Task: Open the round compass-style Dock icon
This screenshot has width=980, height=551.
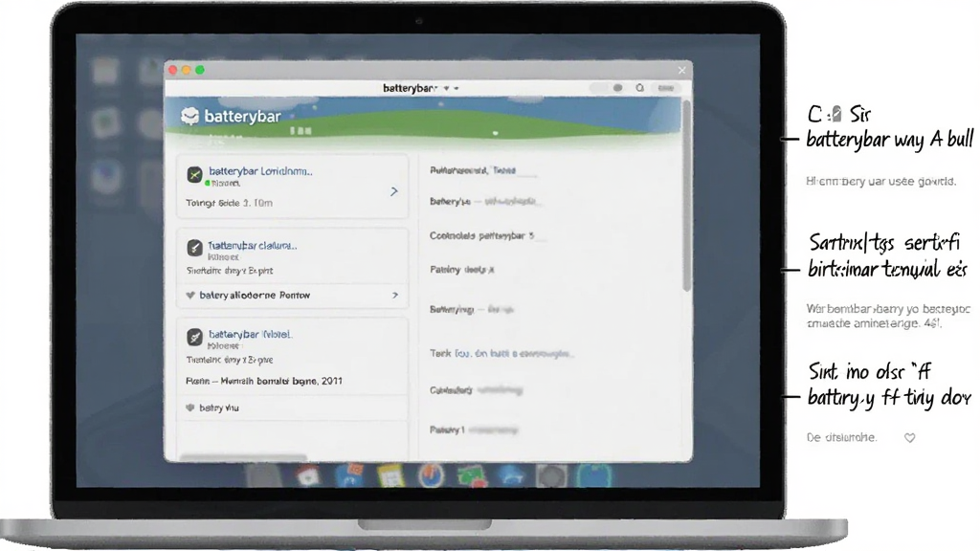Action: (x=431, y=476)
